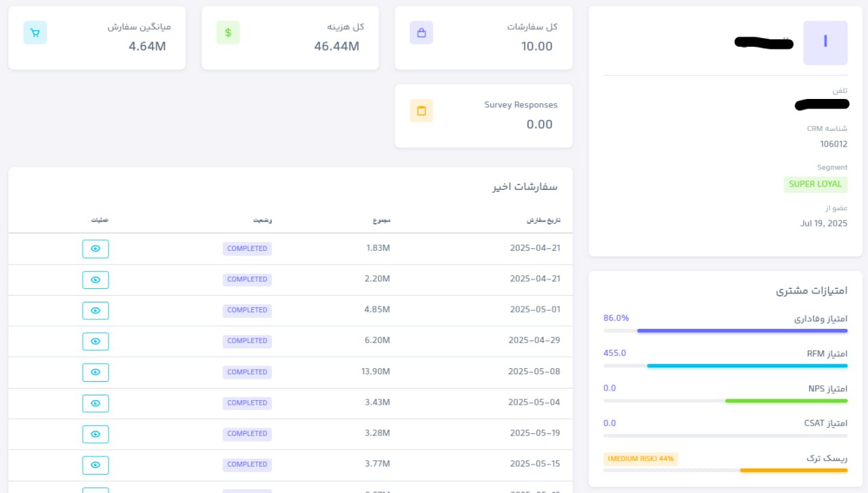View the 2.20M order details
The height and width of the screenshot is (493, 868).
(x=96, y=279)
